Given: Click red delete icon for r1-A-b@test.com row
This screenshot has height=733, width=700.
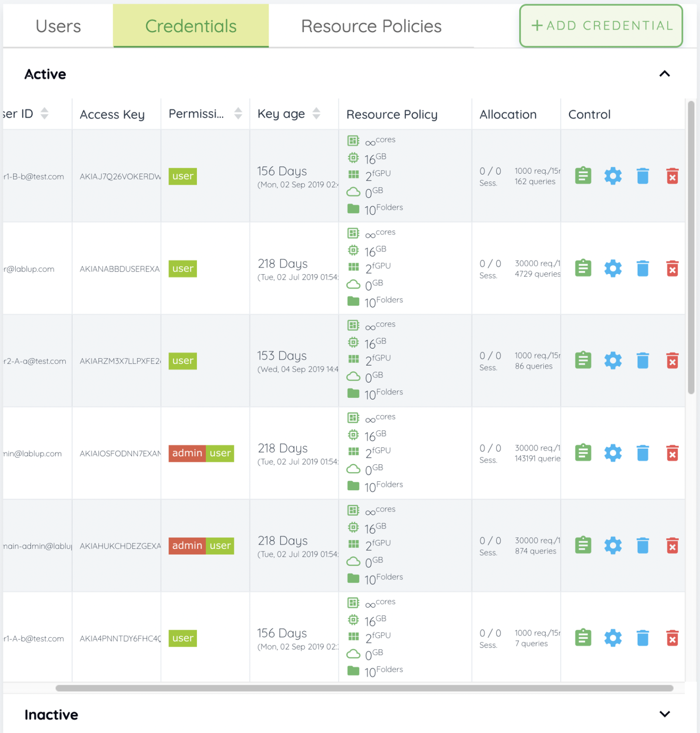Looking at the screenshot, I should pos(672,638).
